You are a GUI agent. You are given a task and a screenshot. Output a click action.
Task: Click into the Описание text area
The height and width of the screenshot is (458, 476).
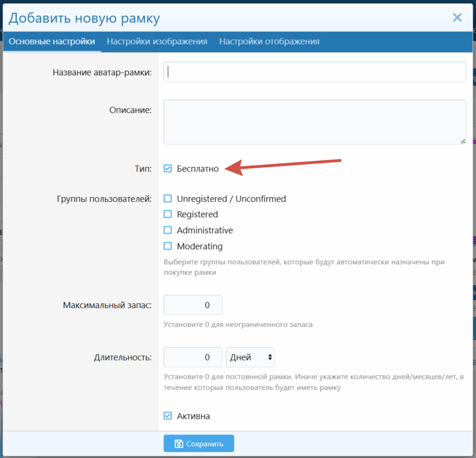click(x=315, y=122)
